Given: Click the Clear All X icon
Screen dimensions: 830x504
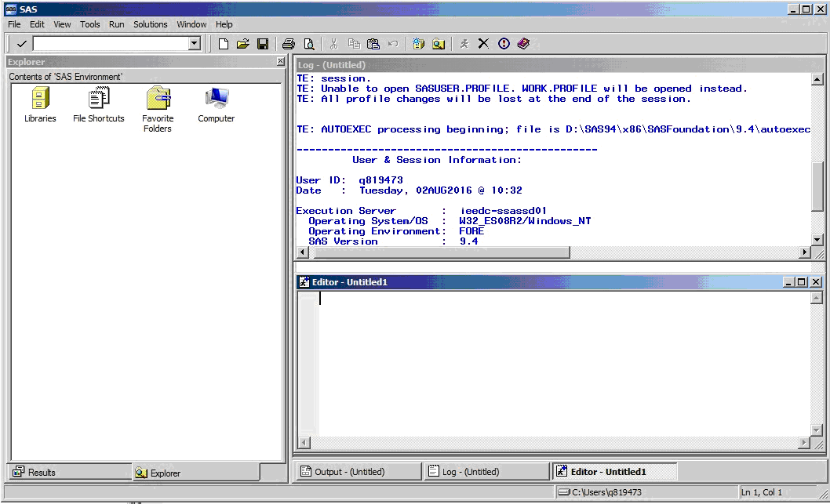Looking at the screenshot, I should [483, 44].
